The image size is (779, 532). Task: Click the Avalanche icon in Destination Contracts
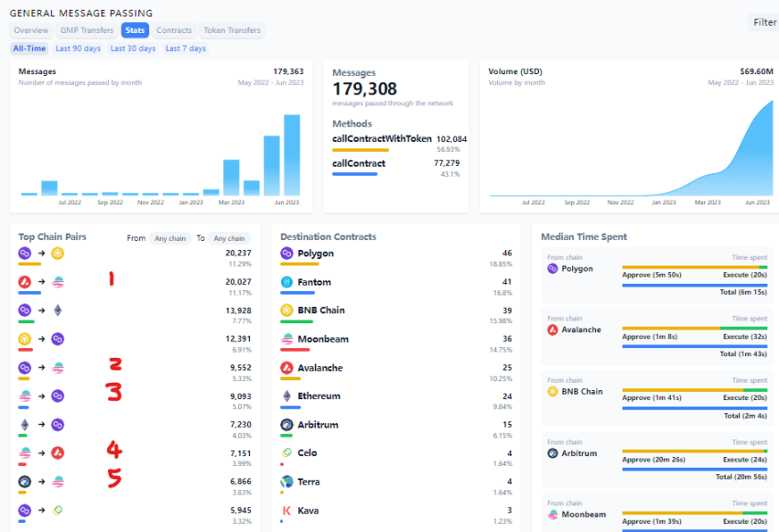(x=287, y=367)
